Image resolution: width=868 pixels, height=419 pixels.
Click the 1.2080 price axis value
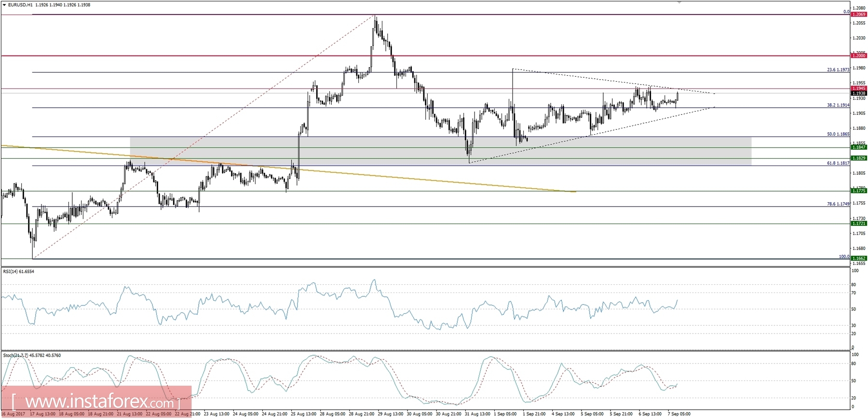coord(858,8)
